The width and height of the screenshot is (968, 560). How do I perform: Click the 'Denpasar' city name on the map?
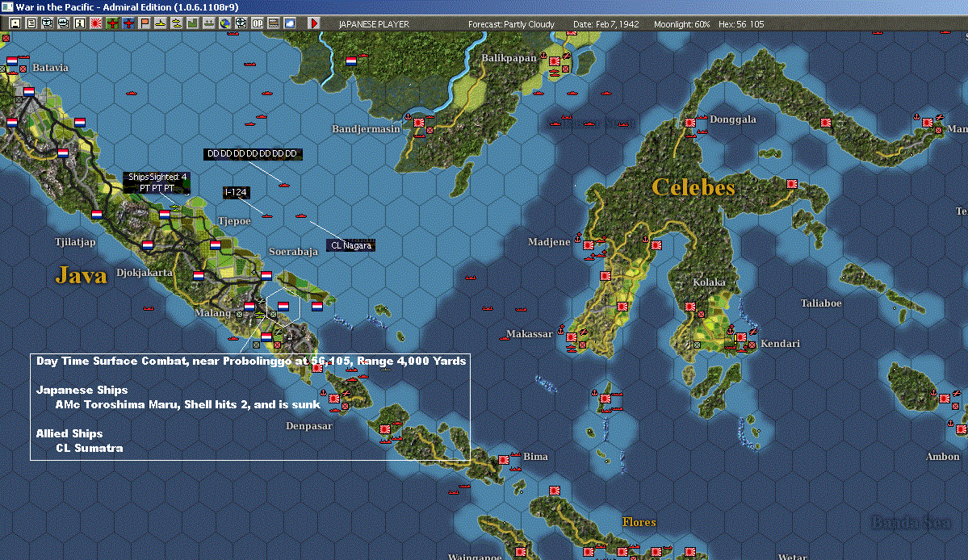pyautogui.click(x=308, y=425)
